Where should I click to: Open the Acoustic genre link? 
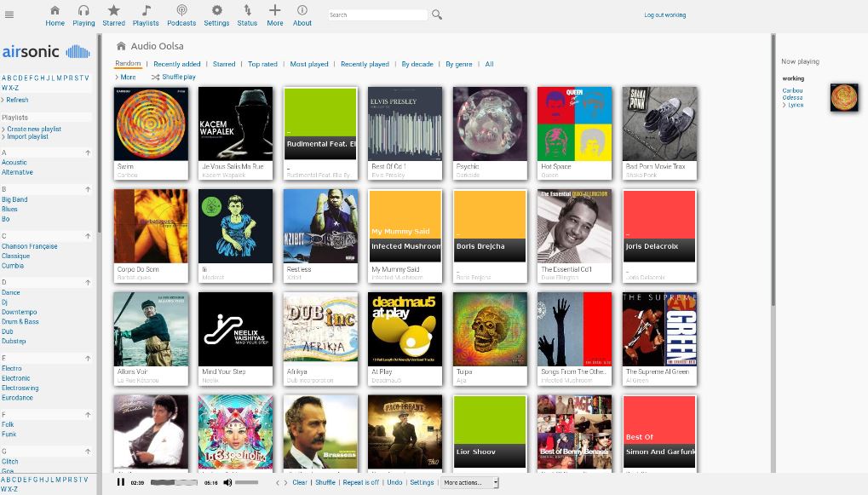pyautogui.click(x=14, y=163)
